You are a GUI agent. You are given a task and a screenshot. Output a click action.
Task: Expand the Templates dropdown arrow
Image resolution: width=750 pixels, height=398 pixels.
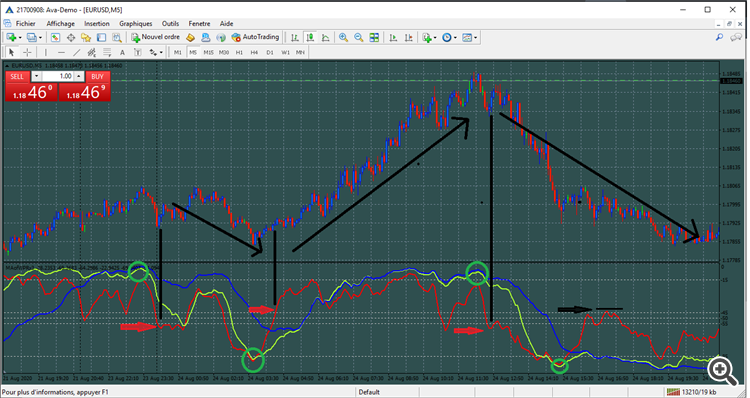(x=475, y=37)
